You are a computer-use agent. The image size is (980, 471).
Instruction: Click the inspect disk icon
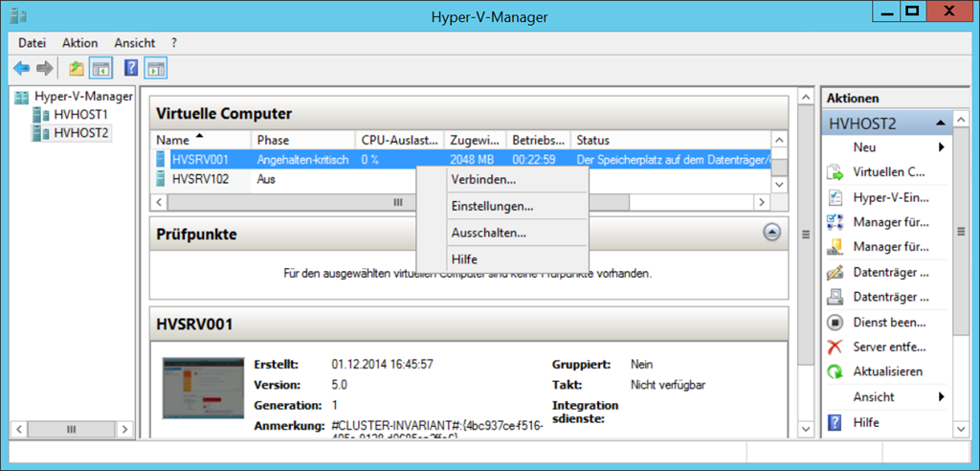(x=835, y=297)
